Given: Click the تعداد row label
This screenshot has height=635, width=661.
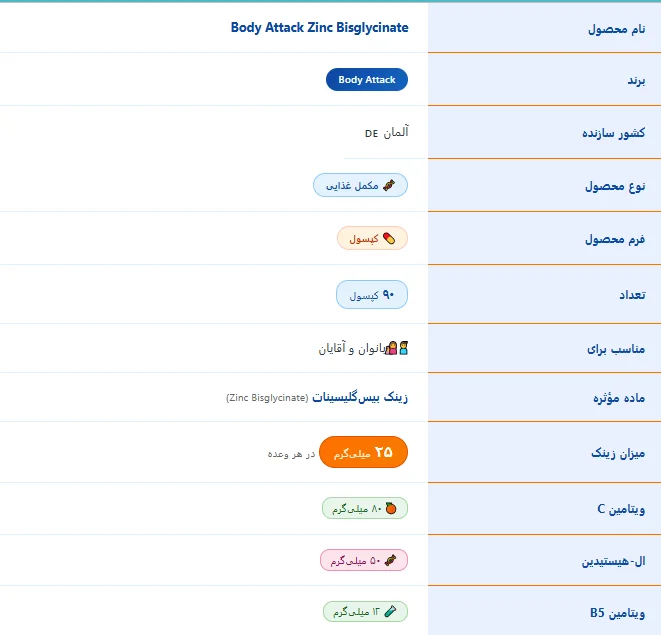Looking at the screenshot, I should coord(632,295).
